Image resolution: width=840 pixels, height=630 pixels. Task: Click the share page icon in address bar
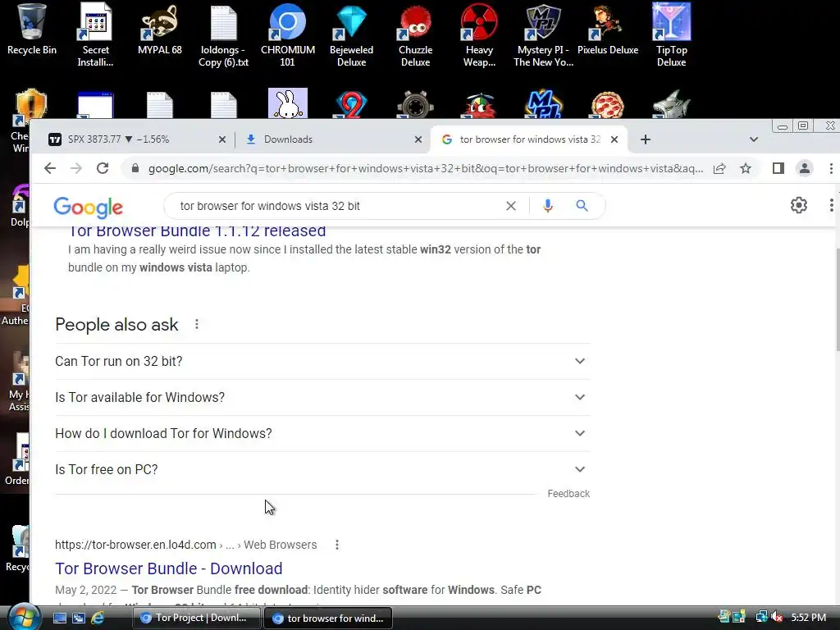point(719,169)
